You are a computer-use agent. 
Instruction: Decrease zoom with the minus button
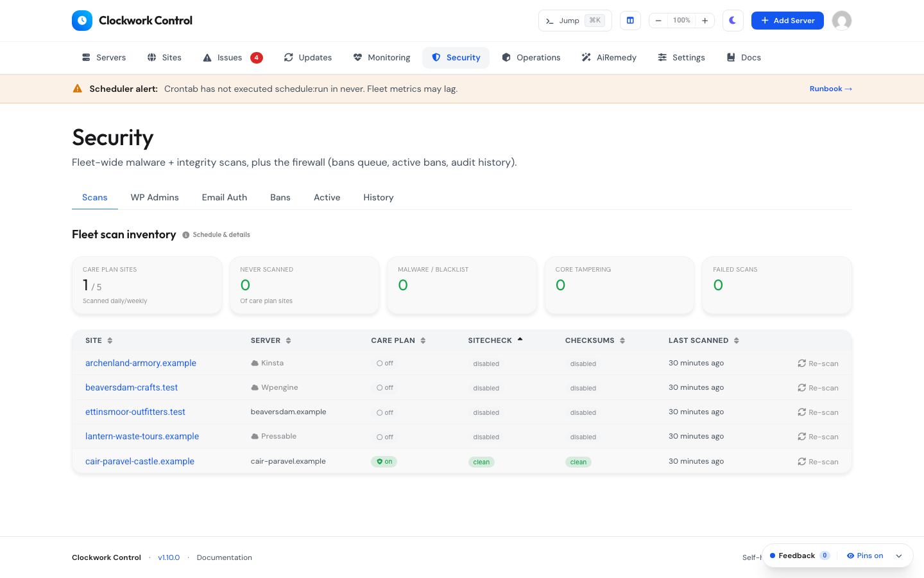coord(658,21)
